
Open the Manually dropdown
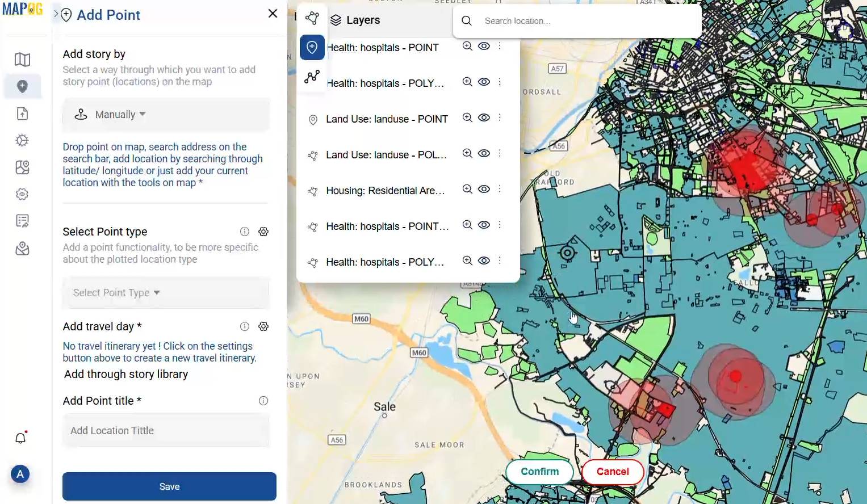(x=166, y=115)
